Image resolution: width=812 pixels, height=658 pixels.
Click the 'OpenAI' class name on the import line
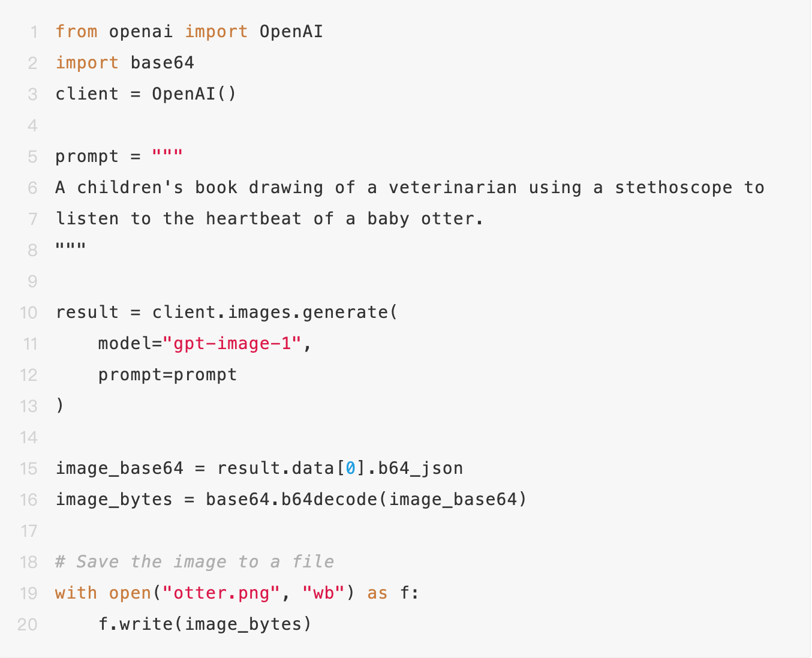coord(291,32)
